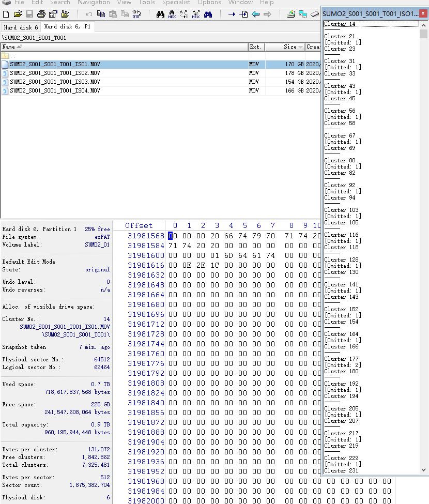Open the File menu

tap(19, 2)
